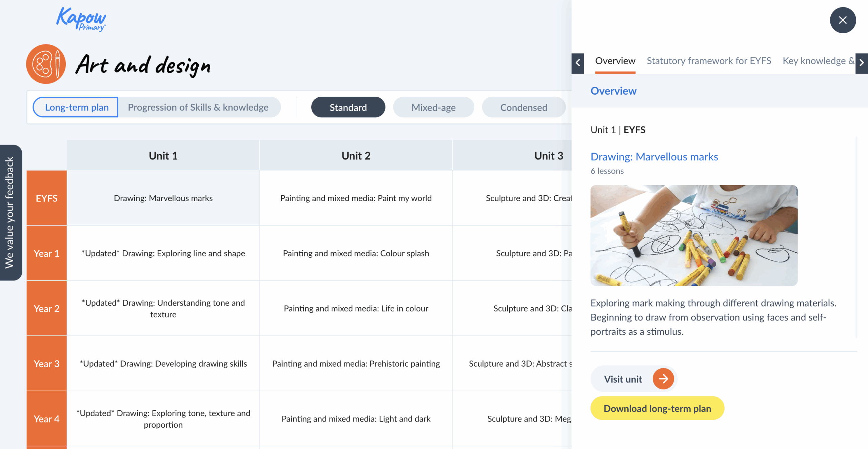Screen dimensions: 868x449
Task: Open Painting and mixed media: Paint my world
Action: (356, 198)
